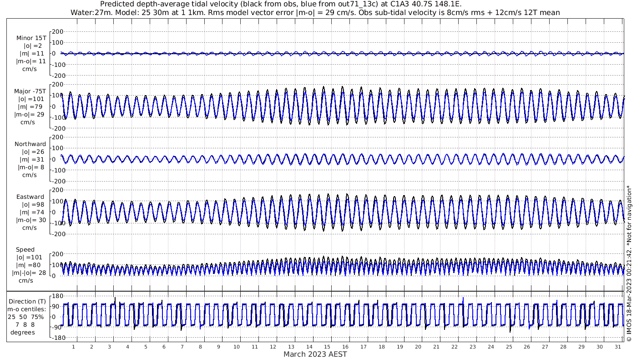Select the 'Minor 15T' panel label
Screen dimensions: 637x364
point(31,38)
